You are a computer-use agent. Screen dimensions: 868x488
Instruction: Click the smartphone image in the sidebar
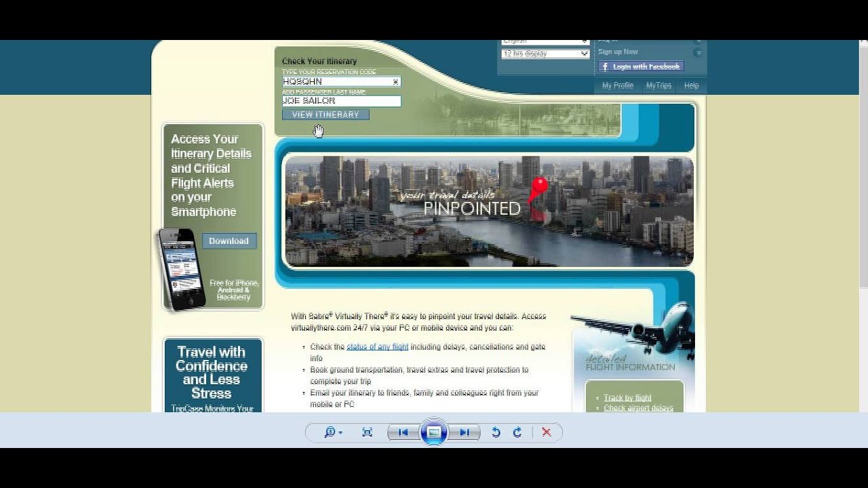tap(181, 269)
